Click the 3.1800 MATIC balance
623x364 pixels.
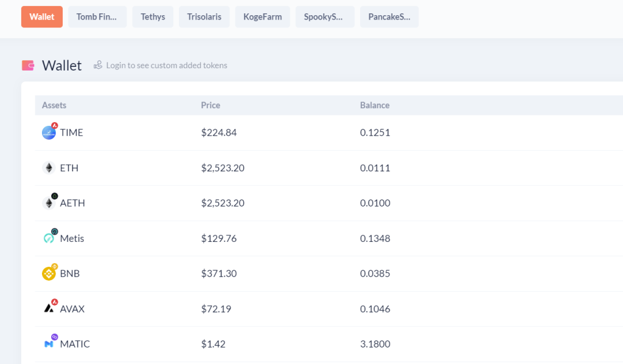point(375,344)
